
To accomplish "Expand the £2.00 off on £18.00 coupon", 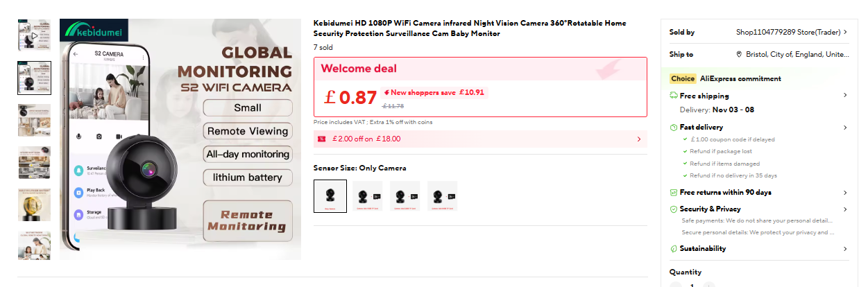I will click(x=638, y=139).
